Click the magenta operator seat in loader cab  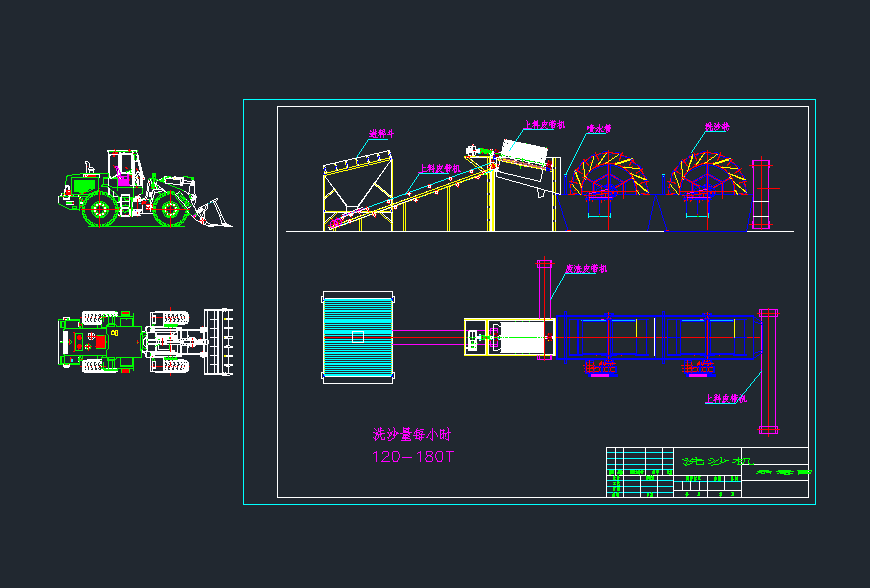[124, 179]
